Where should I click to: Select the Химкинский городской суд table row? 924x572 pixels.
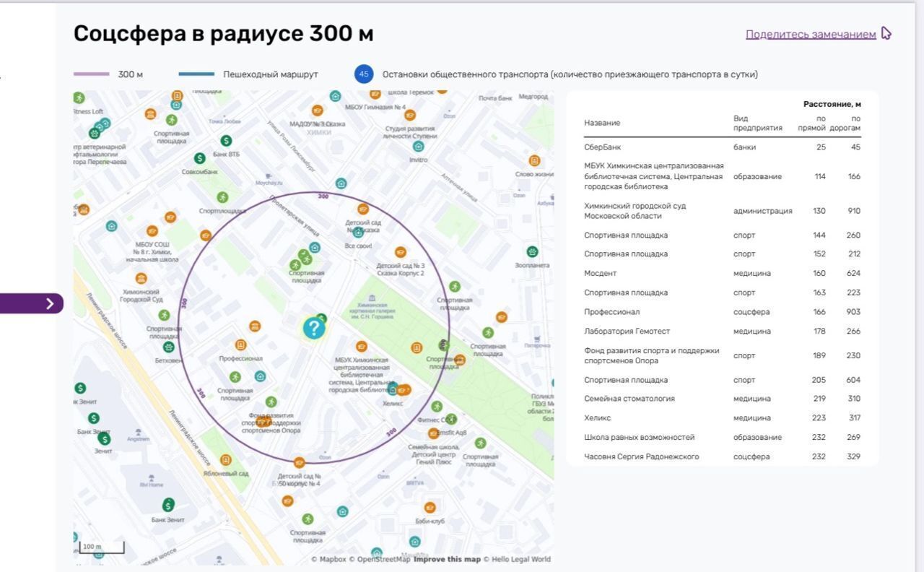click(722, 211)
